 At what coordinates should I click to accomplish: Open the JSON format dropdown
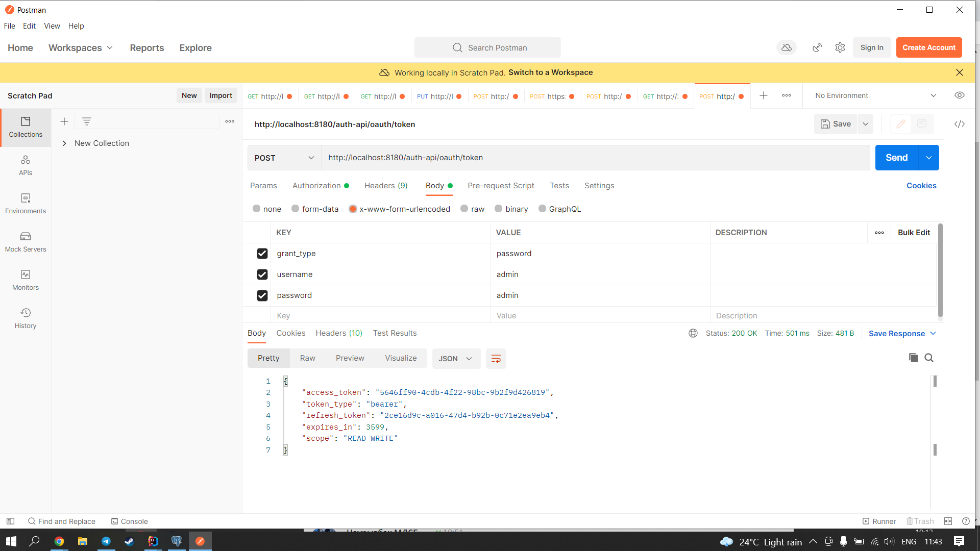coord(455,359)
